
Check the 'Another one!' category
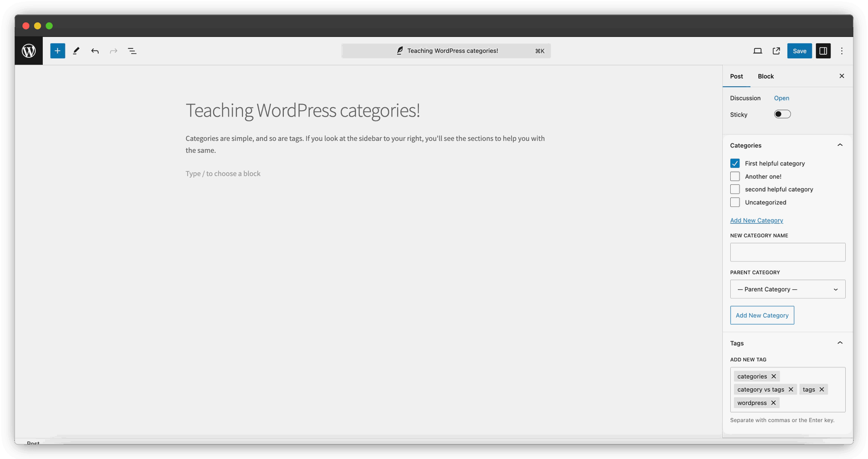pyautogui.click(x=735, y=177)
